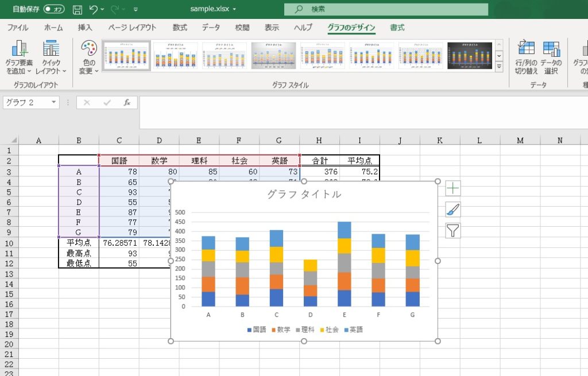Click the insert function fx button
Viewport: 588px width, 376px height.
pyautogui.click(x=127, y=102)
